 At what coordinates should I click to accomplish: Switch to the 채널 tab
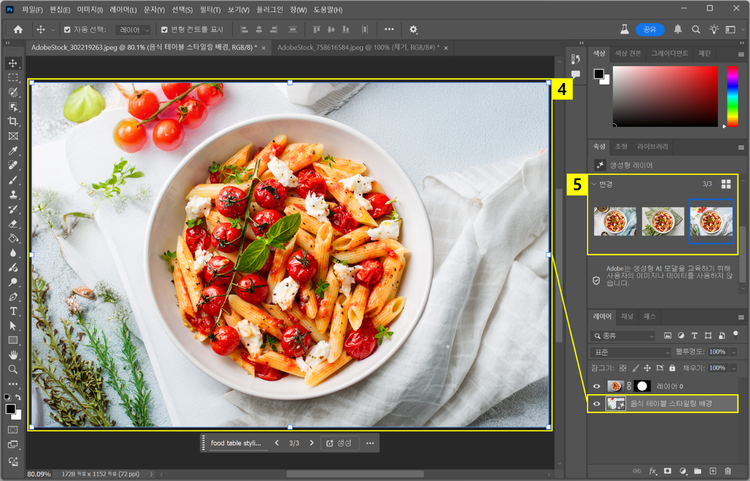pyautogui.click(x=627, y=317)
